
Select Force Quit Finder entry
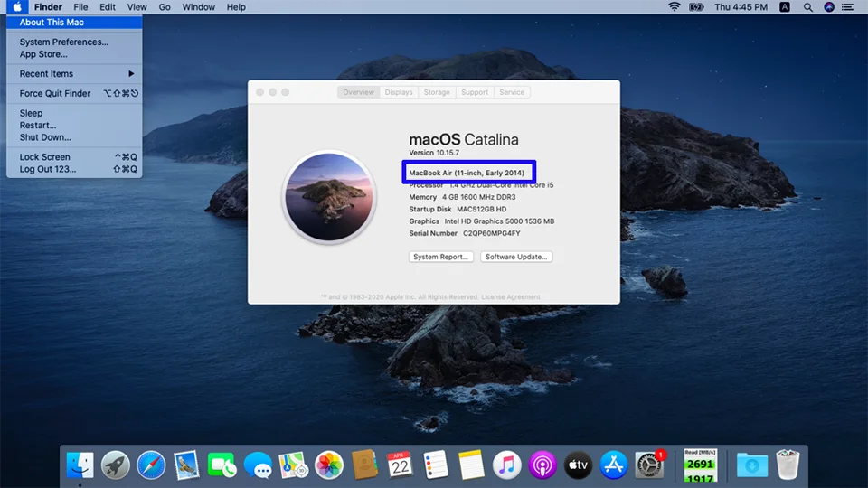74,93
